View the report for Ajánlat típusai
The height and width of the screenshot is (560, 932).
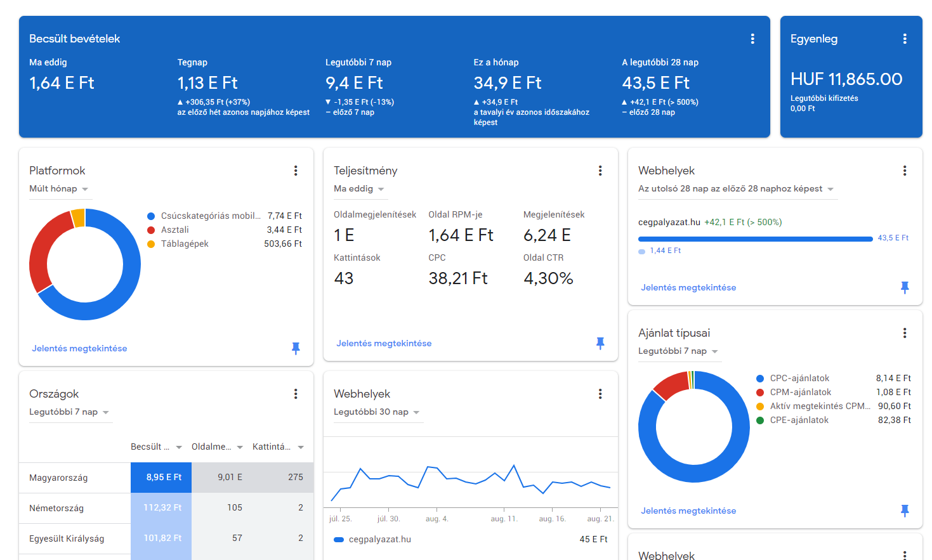(x=688, y=511)
